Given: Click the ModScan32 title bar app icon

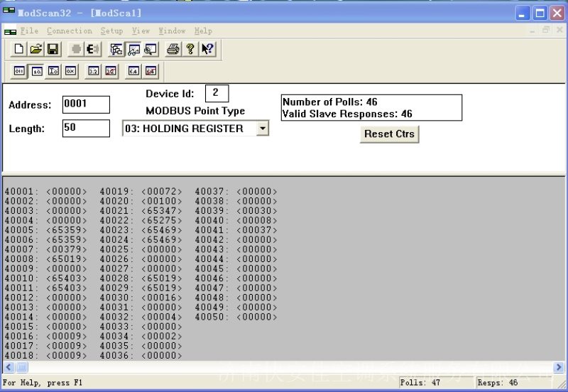Looking at the screenshot, I should click(9, 11).
